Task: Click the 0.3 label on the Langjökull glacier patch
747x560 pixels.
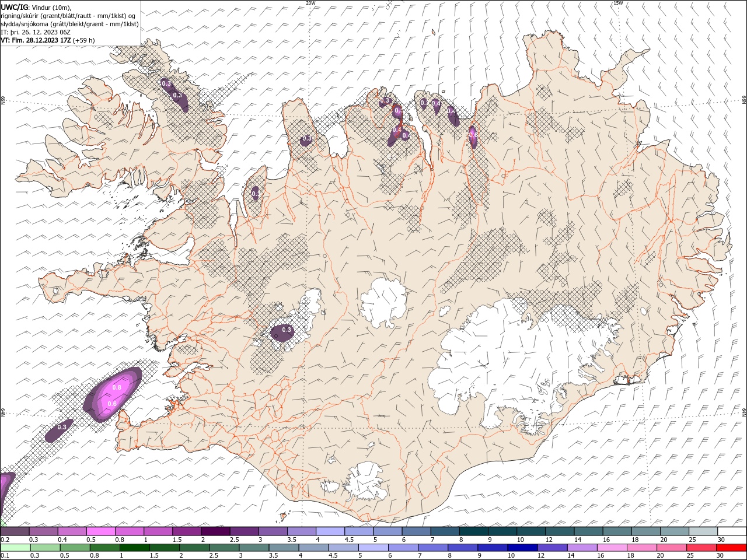Action: coord(287,330)
